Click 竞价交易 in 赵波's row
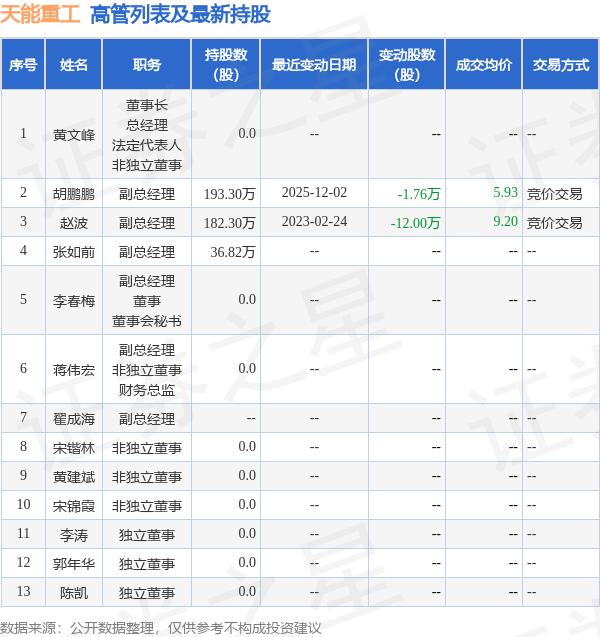 555,223
